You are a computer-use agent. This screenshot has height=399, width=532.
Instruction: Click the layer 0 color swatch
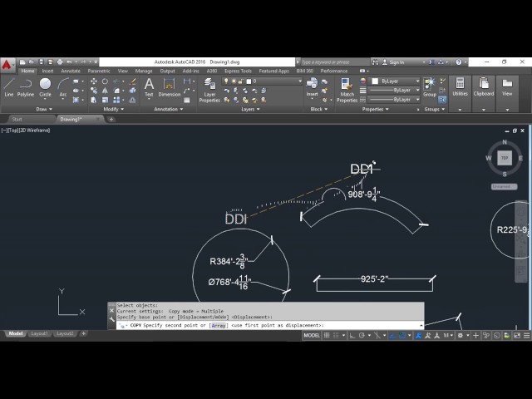point(249,81)
